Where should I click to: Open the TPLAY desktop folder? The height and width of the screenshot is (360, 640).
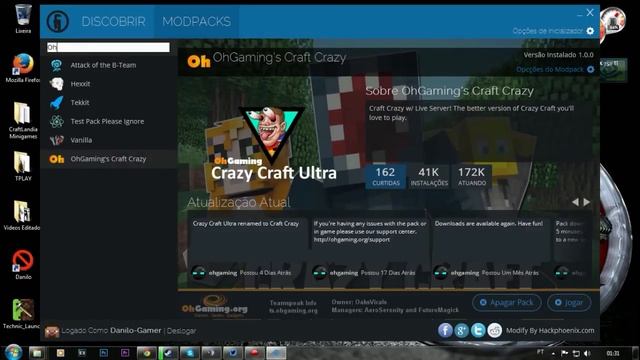23,167
